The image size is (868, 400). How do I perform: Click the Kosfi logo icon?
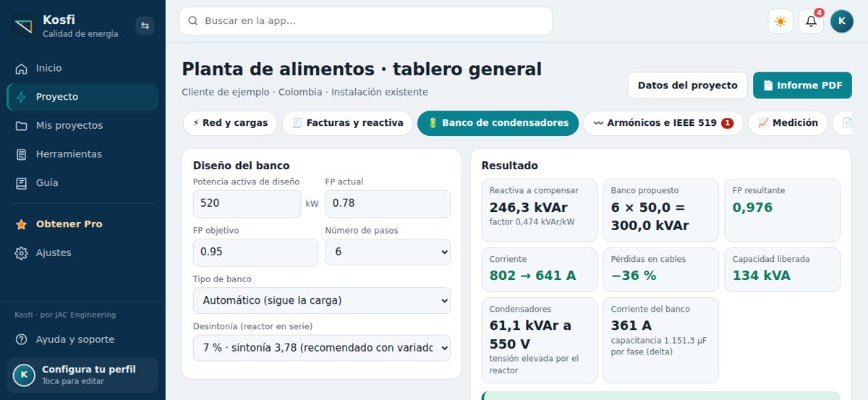point(22,26)
